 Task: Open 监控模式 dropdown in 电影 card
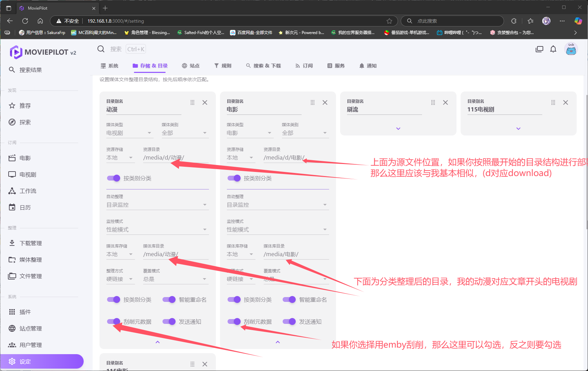[277, 229]
